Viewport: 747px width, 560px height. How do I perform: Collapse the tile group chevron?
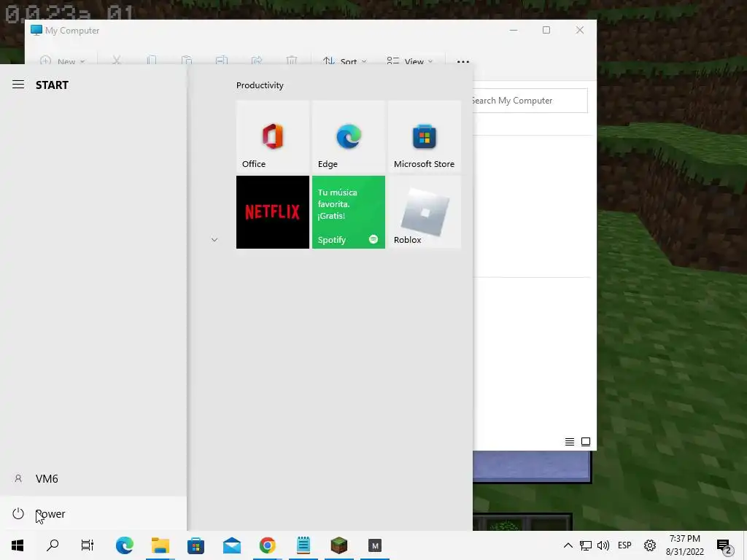tap(214, 239)
